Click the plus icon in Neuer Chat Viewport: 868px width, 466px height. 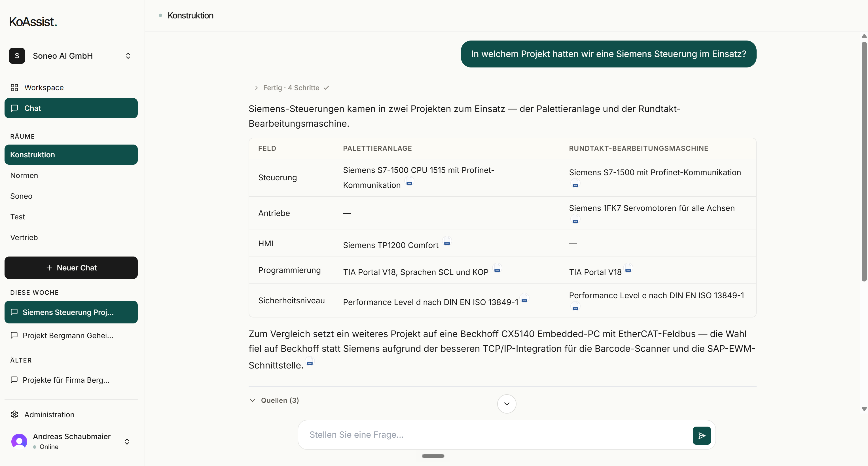[x=49, y=268]
